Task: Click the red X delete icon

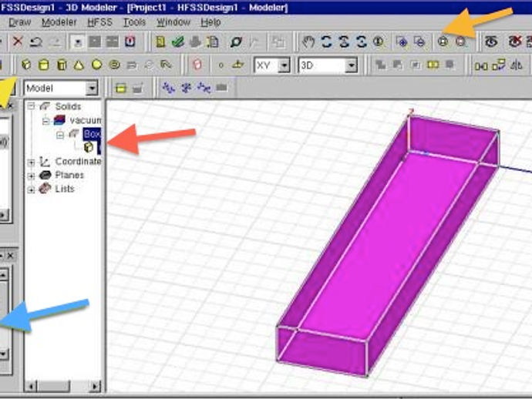Action: (x=18, y=42)
